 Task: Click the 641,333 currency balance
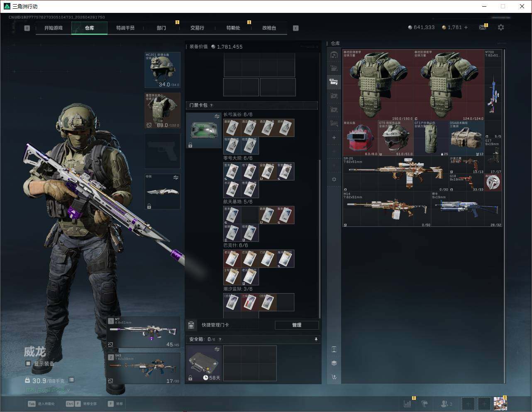coord(421,27)
